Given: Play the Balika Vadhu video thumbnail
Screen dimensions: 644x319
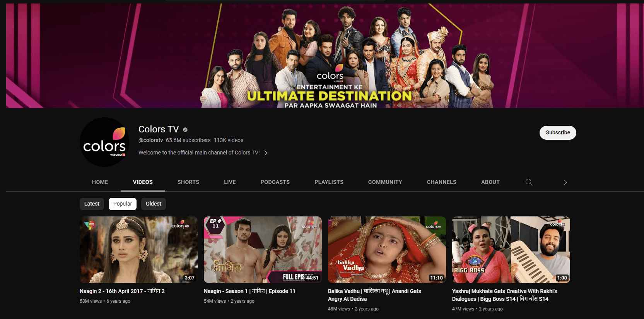Looking at the screenshot, I should pyautogui.click(x=387, y=250).
